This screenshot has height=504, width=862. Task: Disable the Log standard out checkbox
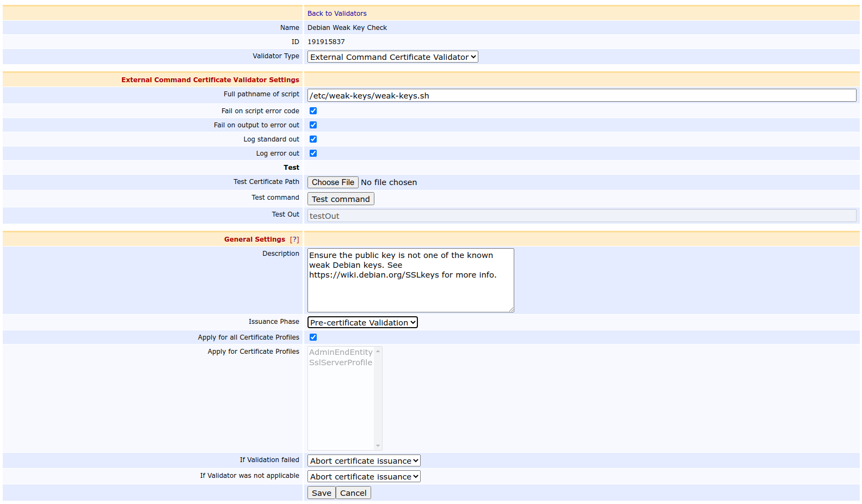pyautogui.click(x=313, y=139)
